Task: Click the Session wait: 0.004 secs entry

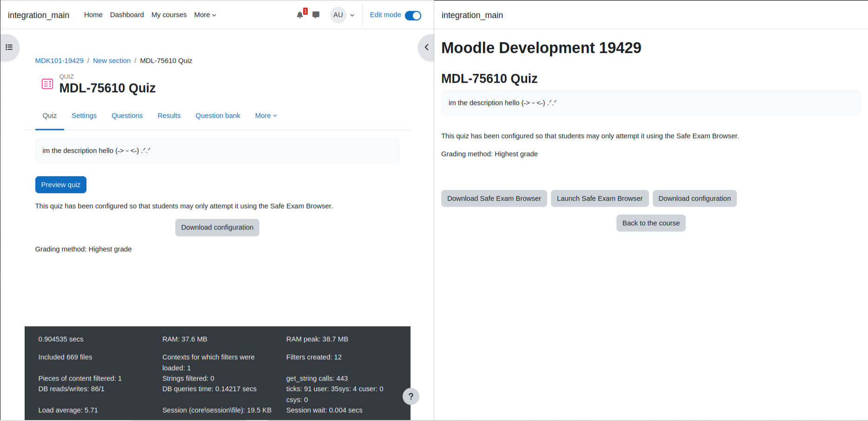Action: 325,410
